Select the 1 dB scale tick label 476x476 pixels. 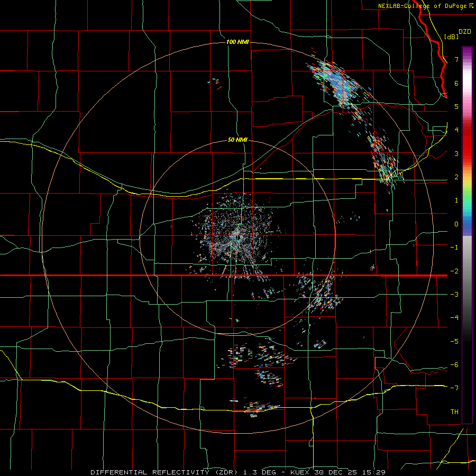coord(456,200)
